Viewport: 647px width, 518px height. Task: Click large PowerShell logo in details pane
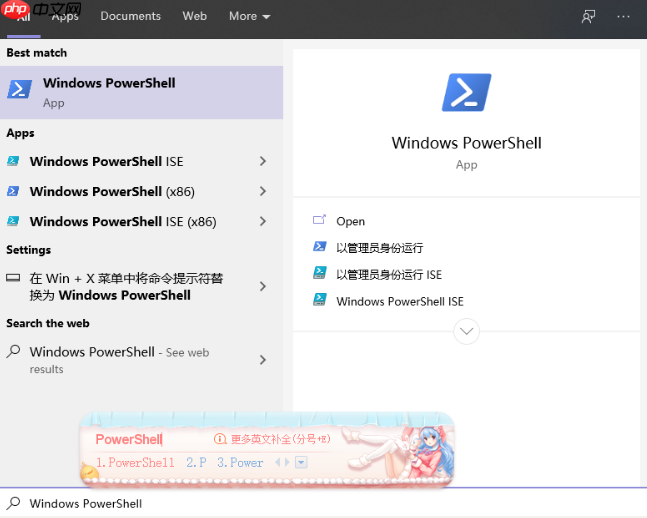pos(467,92)
